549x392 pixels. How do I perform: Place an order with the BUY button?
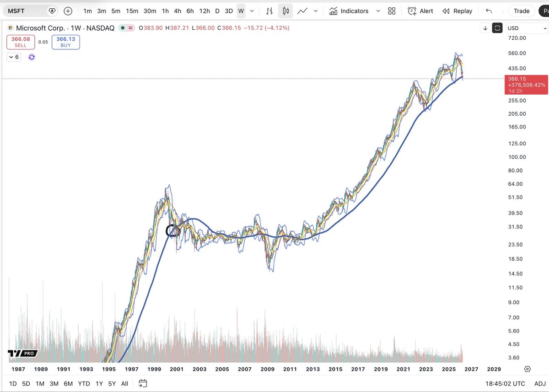tap(65, 42)
